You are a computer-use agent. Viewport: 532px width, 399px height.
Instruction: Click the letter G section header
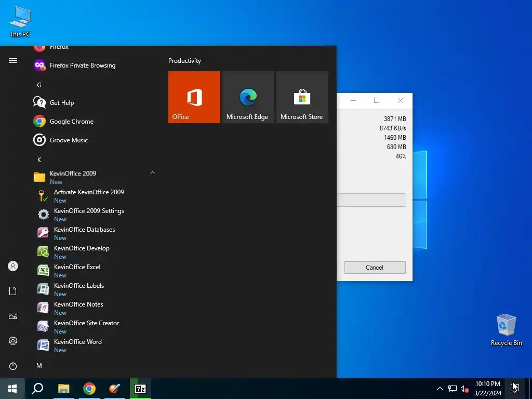pyautogui.click(x=39, y=85)
